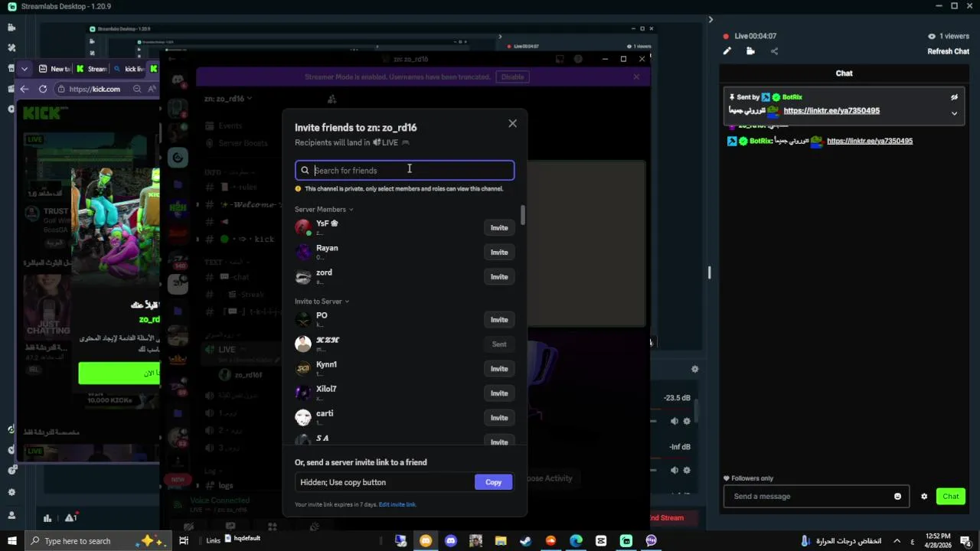980x551 pixels.
Task: Open the browser tab list dropdown
Action: 24,69
